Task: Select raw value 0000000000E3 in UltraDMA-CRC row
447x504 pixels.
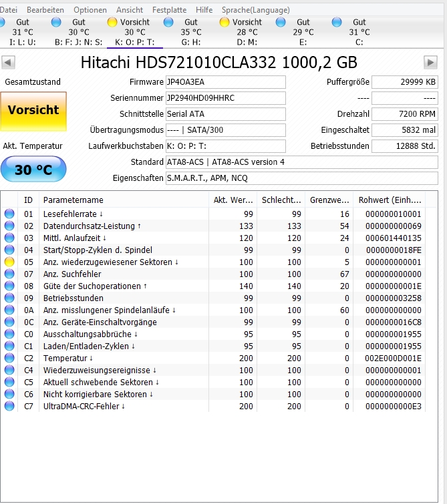Action: click(393, 407)
